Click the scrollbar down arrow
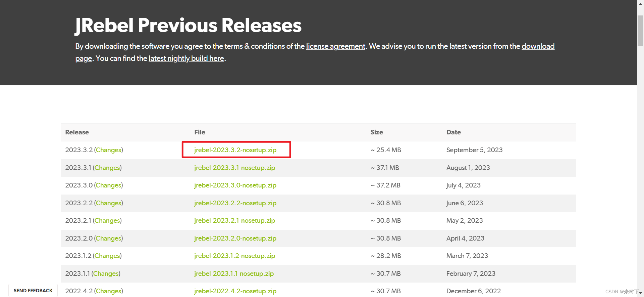The width and height of the screenshot is (644, 297). [x=640, y=293]
